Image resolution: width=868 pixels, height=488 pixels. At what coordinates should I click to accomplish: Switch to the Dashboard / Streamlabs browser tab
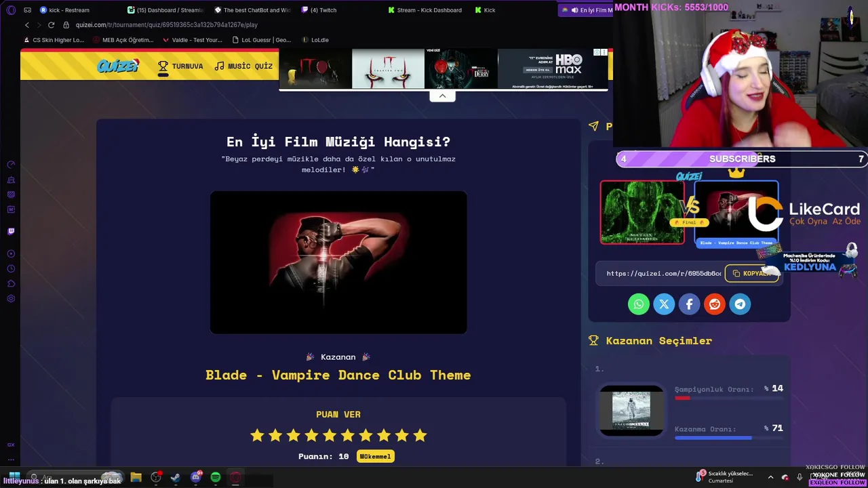tap(165, 10)
